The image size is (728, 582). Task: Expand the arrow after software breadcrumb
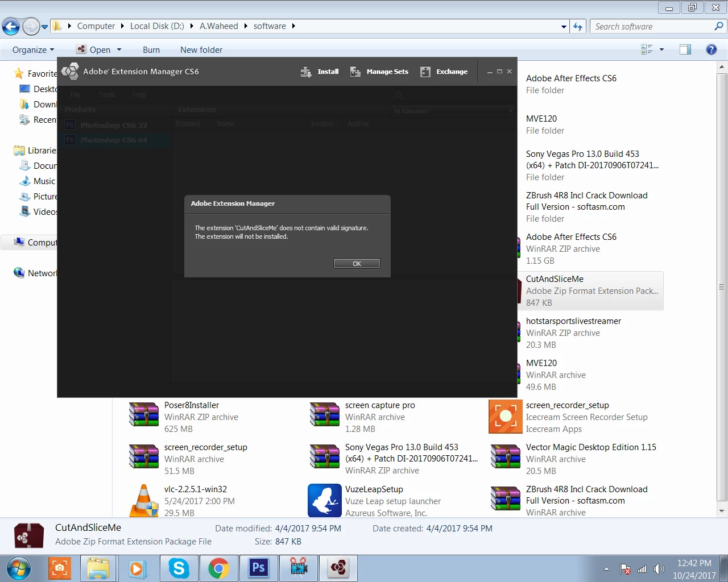[293, 26]
